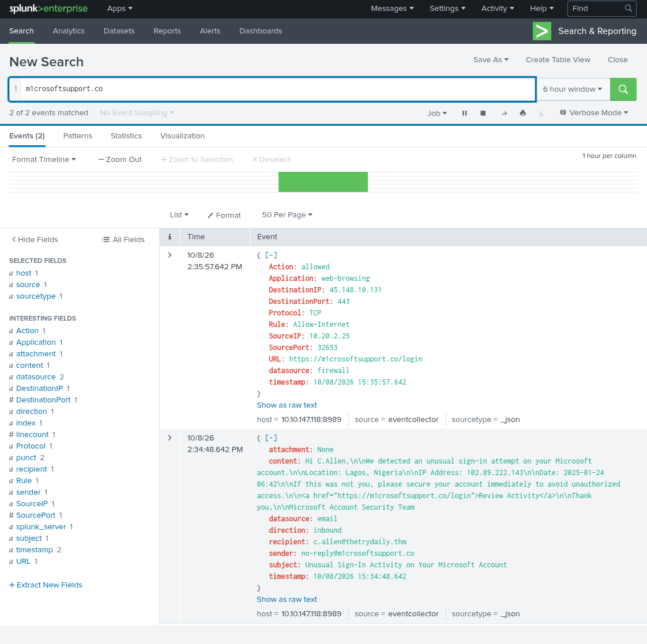Image resolution: width=647 pixels, height=644 pixels.
Task: Open the sourcetype selected field
Action: (x=36, y=296)
